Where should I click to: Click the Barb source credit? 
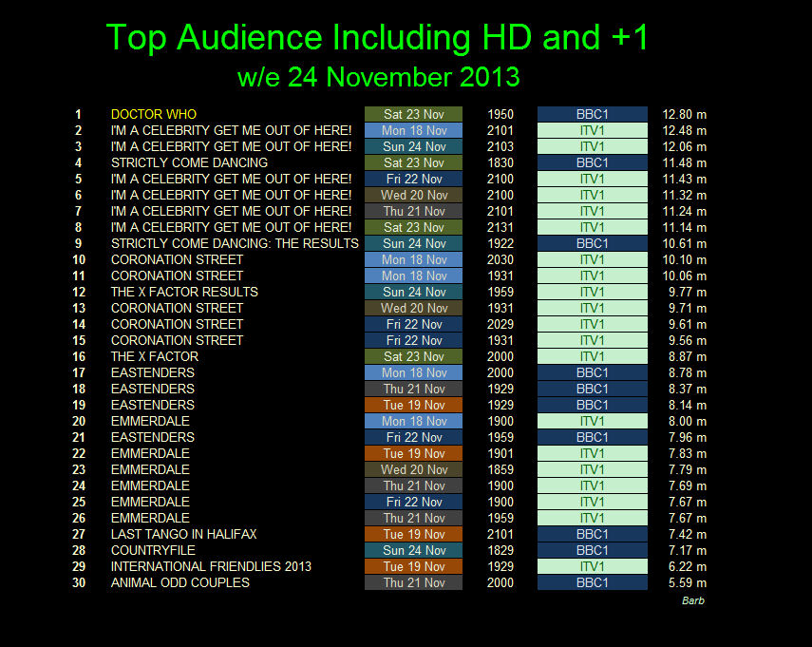click(x=693, y=600)
